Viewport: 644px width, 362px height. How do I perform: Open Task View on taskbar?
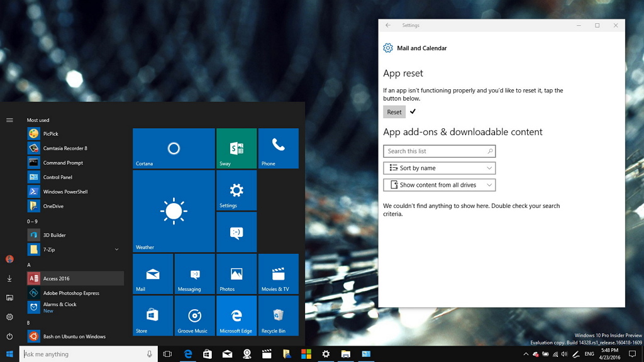[167, 354]
